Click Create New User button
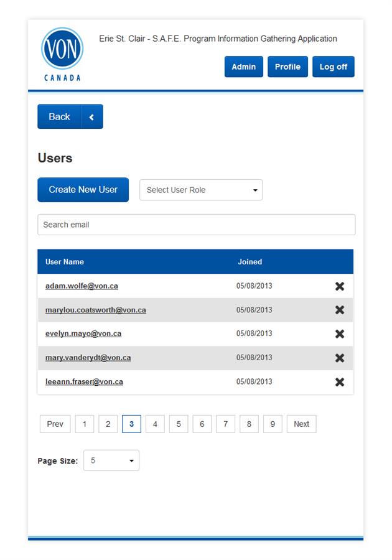The height and width of the screenshot is (560, 392). pos(83,190)
